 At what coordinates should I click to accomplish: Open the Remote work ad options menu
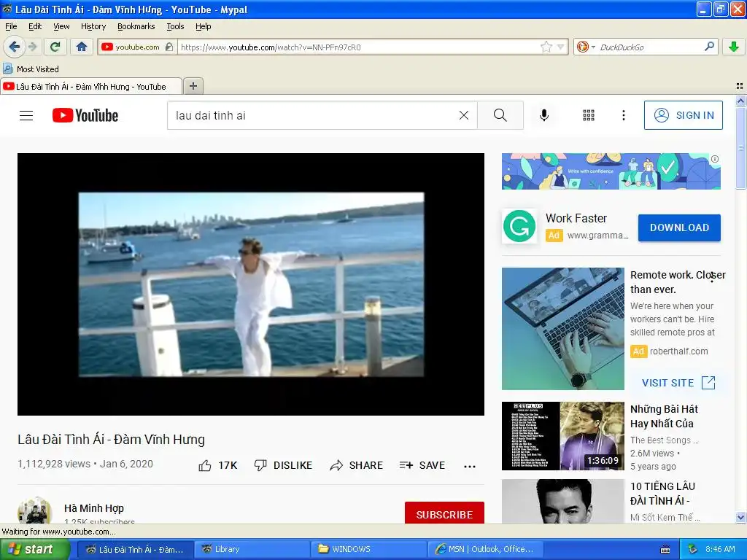coord(712,278)
